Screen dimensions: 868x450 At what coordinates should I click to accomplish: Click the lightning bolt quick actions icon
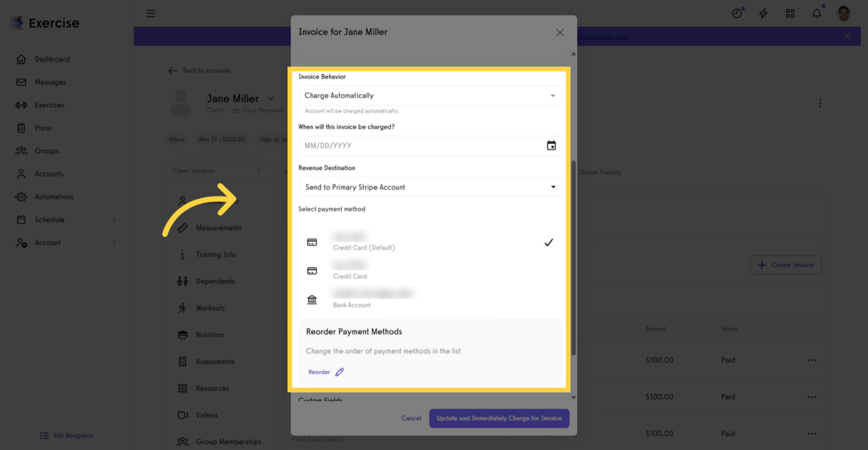click(763, 13)
